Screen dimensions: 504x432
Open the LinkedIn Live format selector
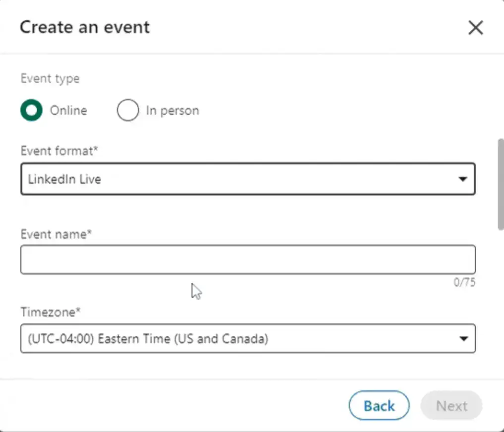click(x=248, y=179)
